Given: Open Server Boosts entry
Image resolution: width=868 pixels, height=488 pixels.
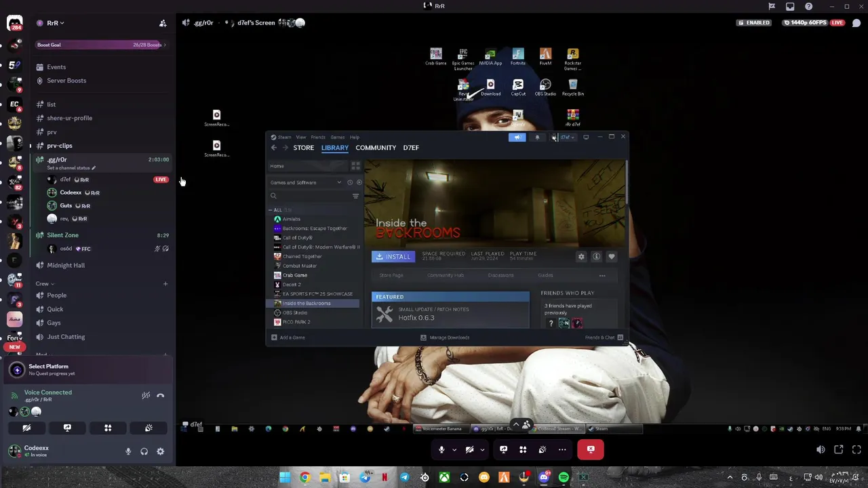Looking at the screenshot, I should click(102, 81).
